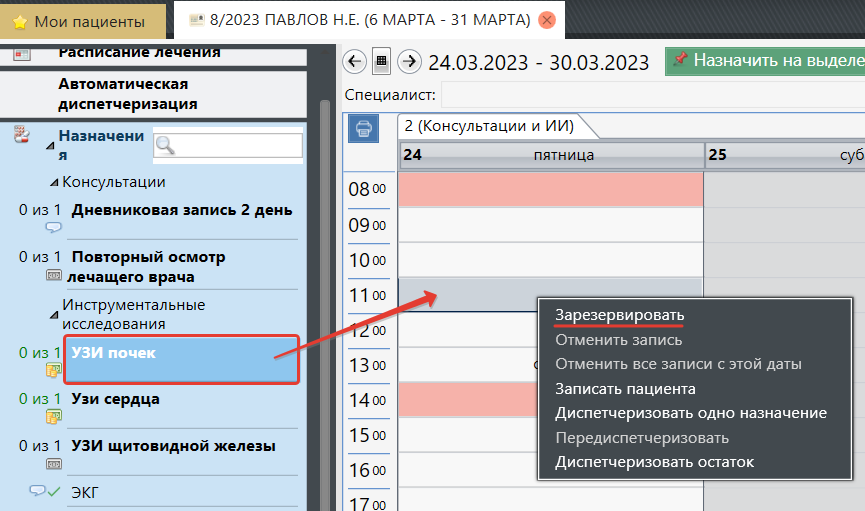Go to the previous week arrow
This screenshot has width=865, height=511.
[354, 62]
